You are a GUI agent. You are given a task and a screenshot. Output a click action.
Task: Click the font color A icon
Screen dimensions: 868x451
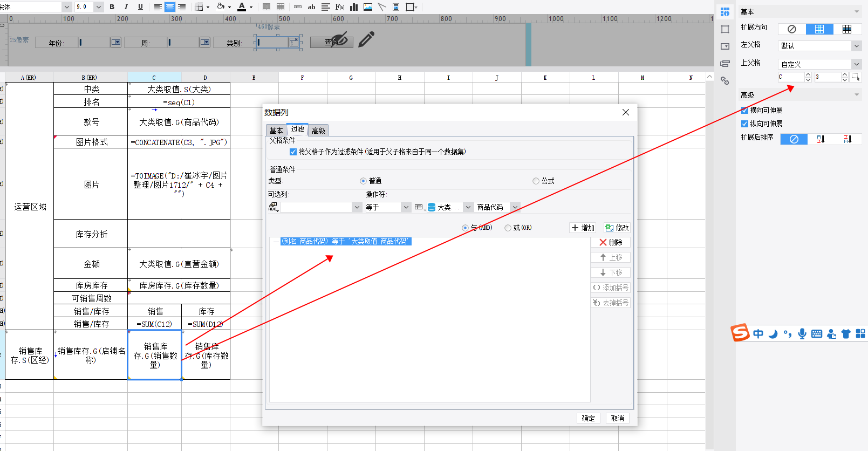pyautogui.click(x=242, y=7)
